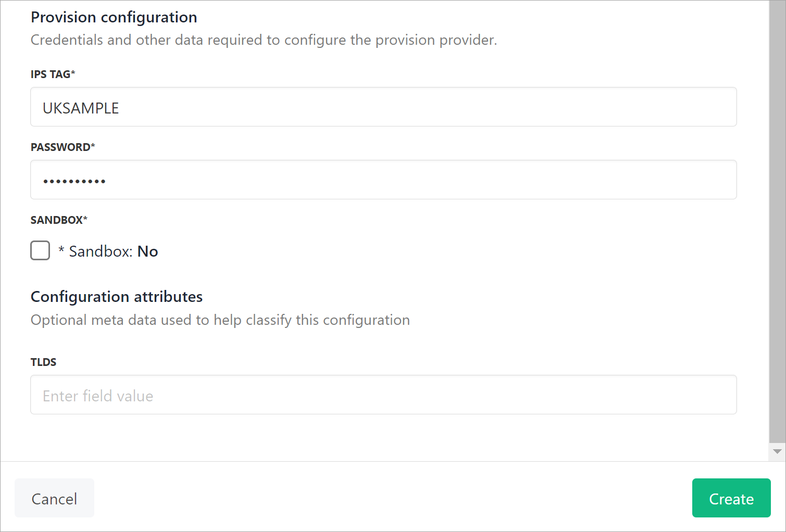The image size is (786, 532).
Task: Click the 'Optional meta data' description text
Action: pos(220,320)
